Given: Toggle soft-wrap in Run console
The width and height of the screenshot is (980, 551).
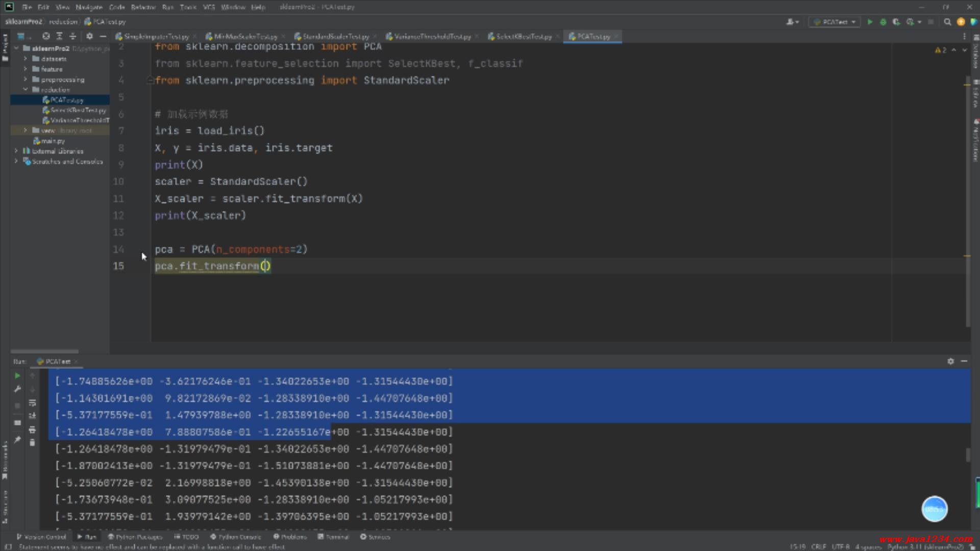Looking at the screenshot, I should point(32,403).
